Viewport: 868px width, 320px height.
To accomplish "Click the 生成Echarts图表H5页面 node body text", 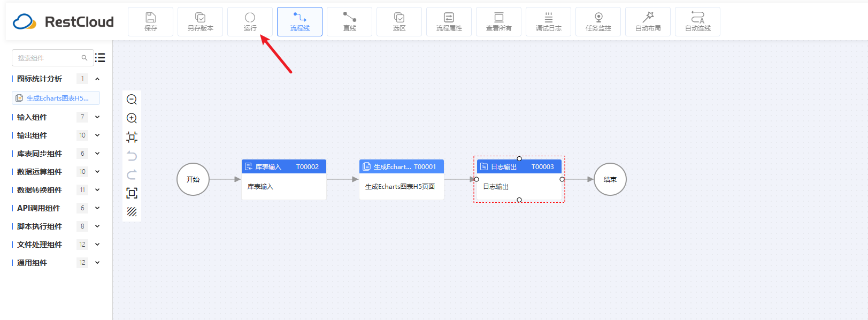I will [400, 187].
